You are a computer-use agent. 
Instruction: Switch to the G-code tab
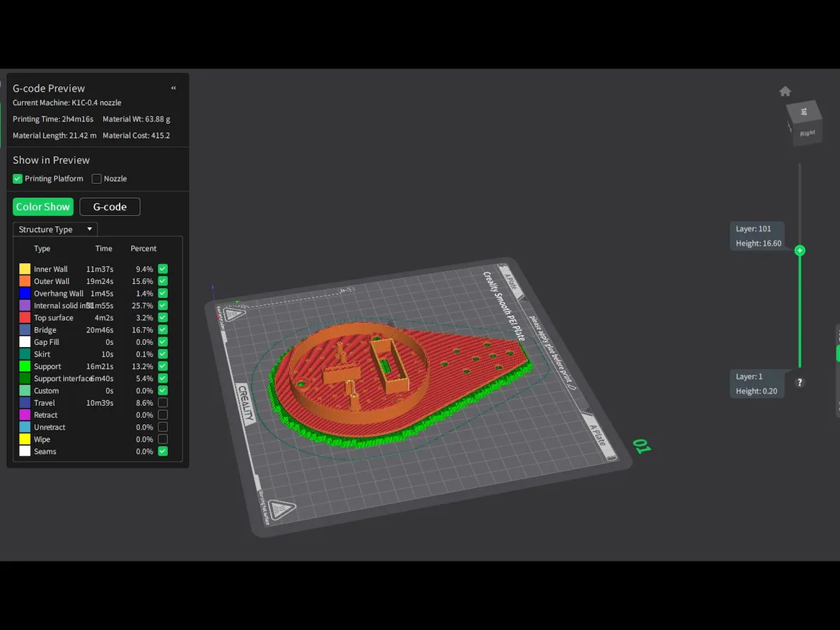tap(110, 206)
